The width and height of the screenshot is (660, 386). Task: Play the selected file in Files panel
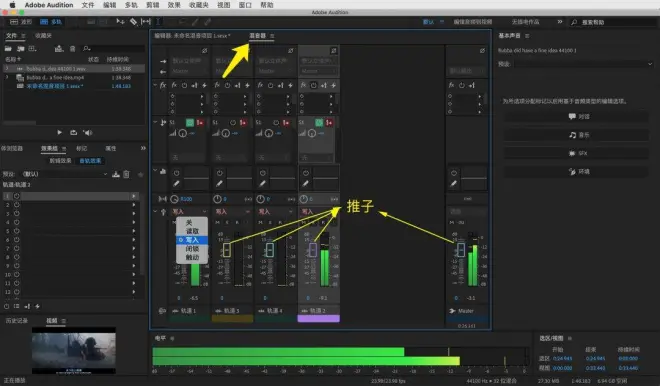point(59,132)
